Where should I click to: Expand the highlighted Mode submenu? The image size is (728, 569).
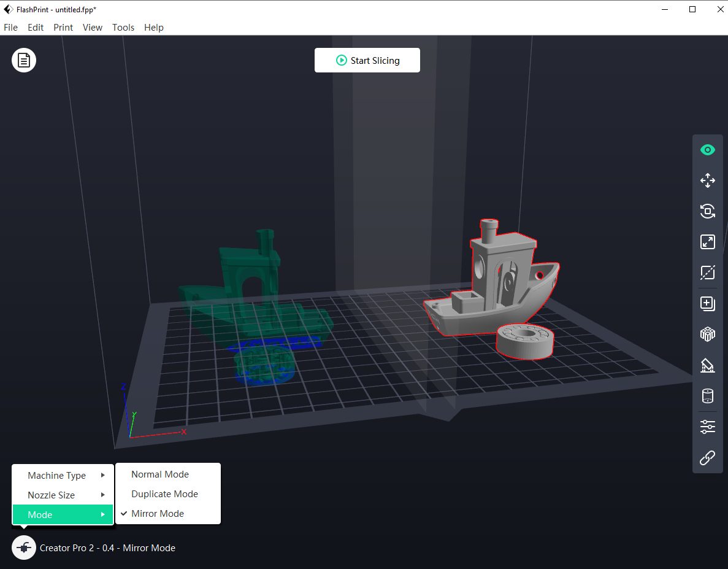tap(63, 514)
